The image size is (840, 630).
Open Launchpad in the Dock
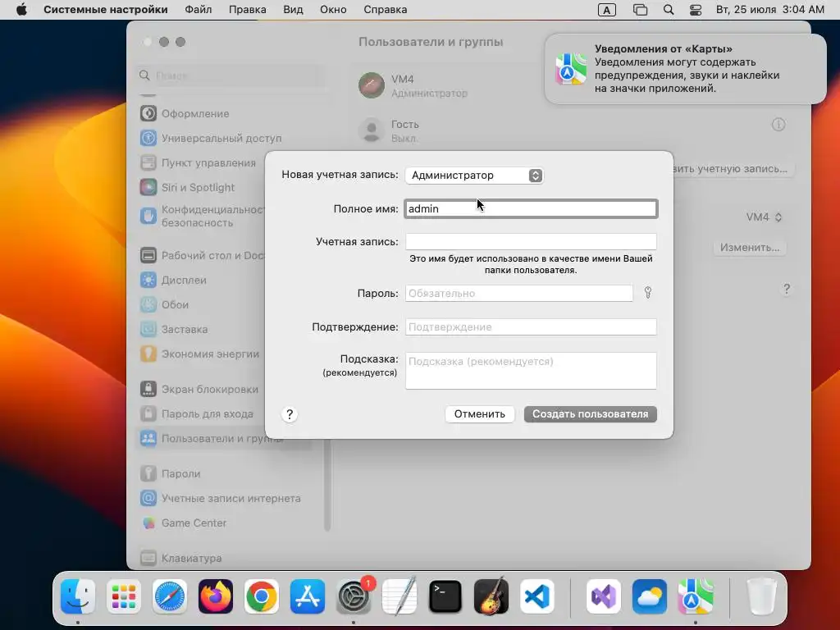(124, 596)
